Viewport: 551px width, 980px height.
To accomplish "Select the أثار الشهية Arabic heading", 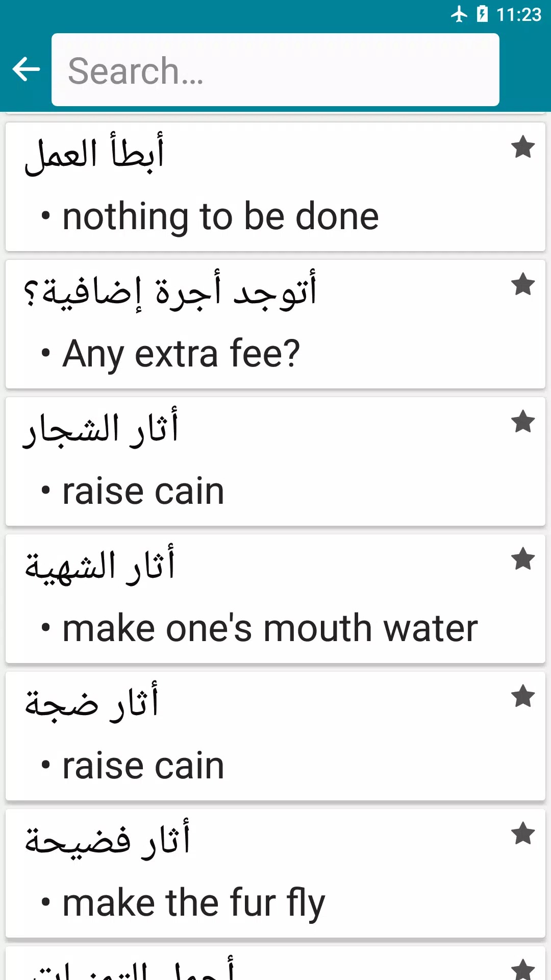I will (100, 566).
